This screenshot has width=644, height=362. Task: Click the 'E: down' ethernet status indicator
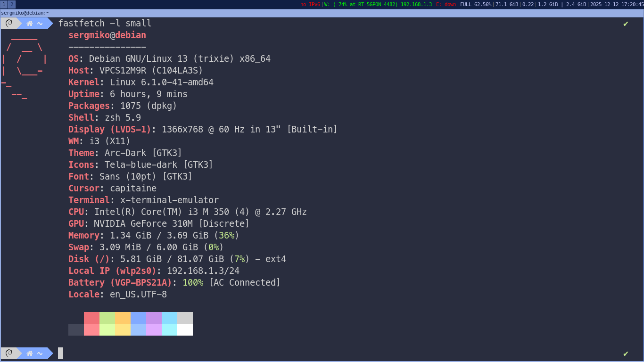pos(446,4)
